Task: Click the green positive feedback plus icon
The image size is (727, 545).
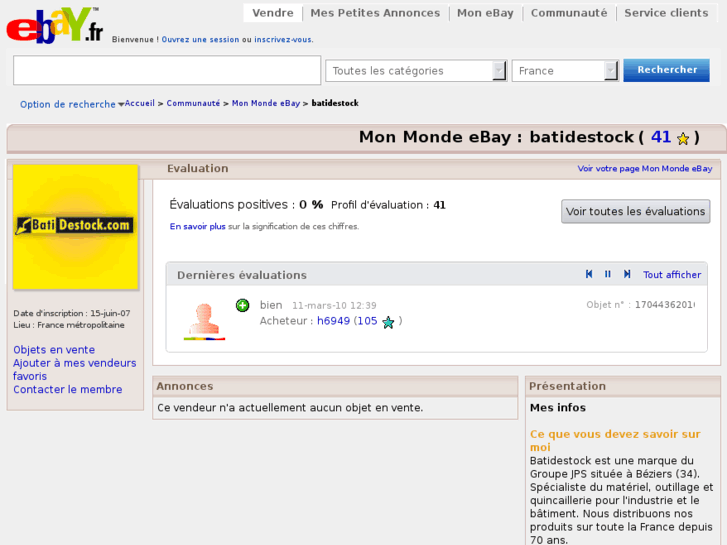Action: point(242,305)
